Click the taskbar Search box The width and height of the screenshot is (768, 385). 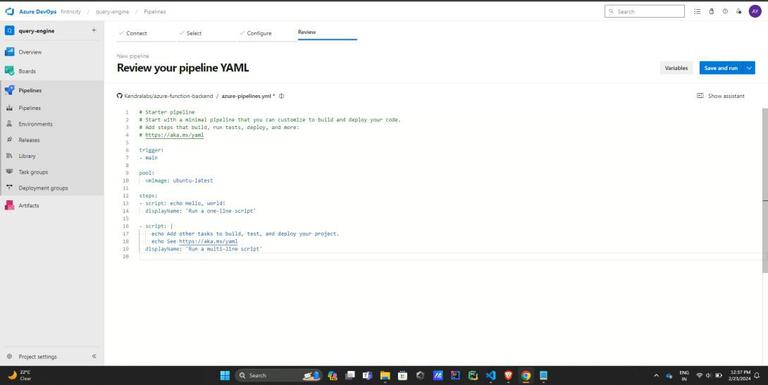(279, 375)
